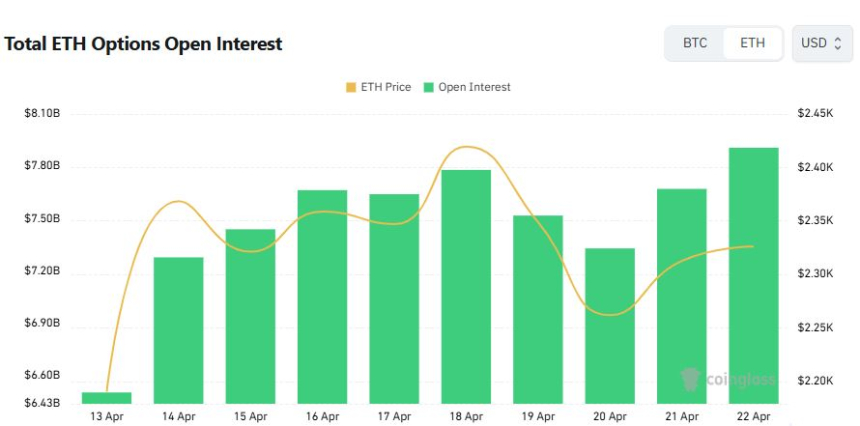Screen dimensions: 860x426
Task: Click the 13 Apr open interest bar
Action: click(x=106, y=398)
